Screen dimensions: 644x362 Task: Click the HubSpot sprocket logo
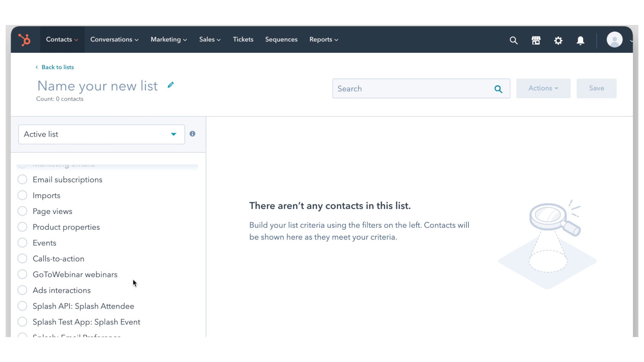(x=25, y=39)
